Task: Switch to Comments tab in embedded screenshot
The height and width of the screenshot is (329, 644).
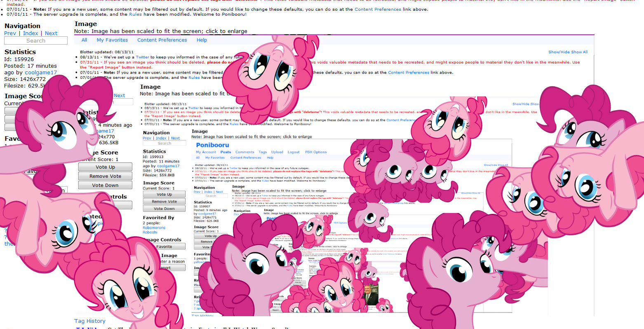Action: [245, 152]
